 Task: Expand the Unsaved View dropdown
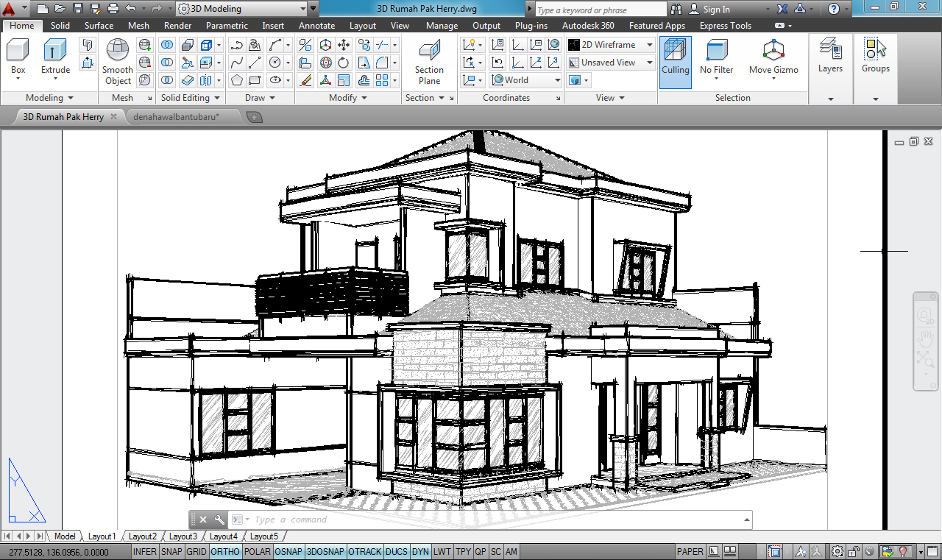pyautogui.click(x=610, y=63)
